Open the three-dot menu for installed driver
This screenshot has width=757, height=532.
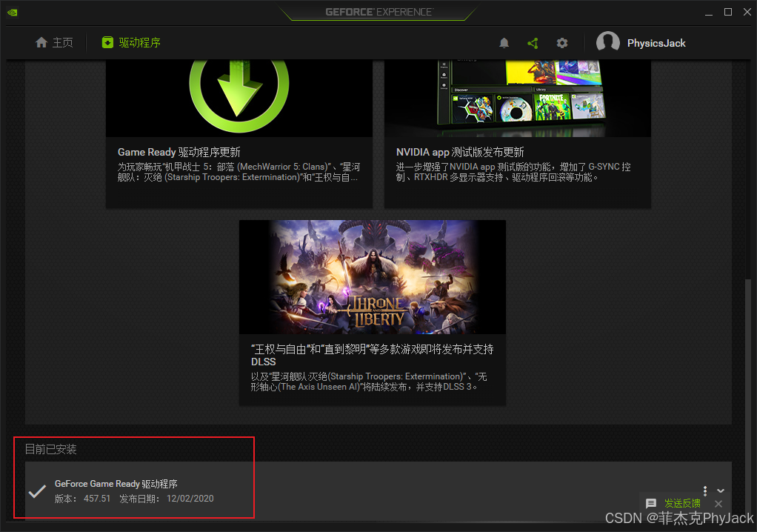[x=705, y=491]
